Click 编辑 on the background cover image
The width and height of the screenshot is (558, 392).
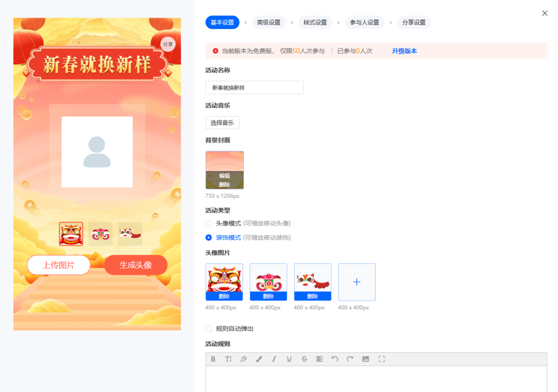[x=225, y=176]
